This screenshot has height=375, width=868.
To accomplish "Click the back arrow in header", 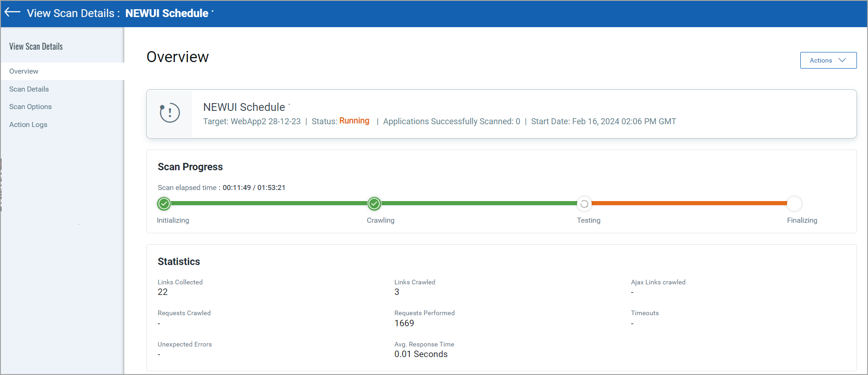I will click(12, 12).
